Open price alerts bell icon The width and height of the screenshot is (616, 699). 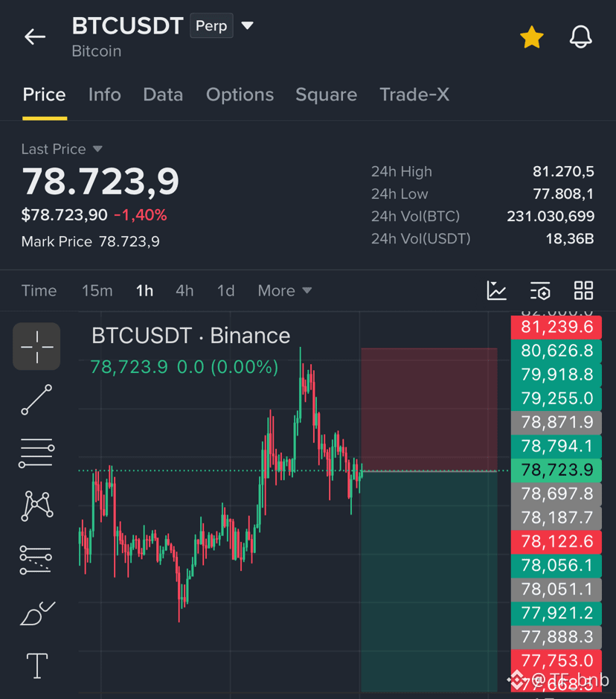[x=580, y=37]
